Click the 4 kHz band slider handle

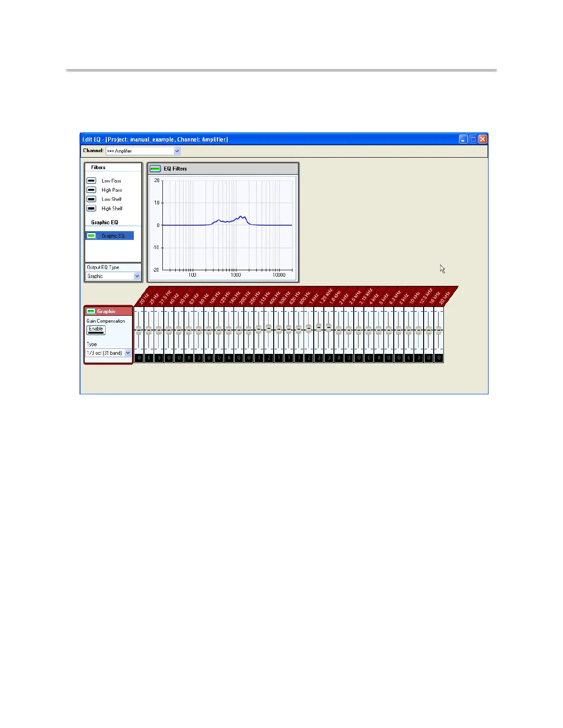[x=368, y=330]
